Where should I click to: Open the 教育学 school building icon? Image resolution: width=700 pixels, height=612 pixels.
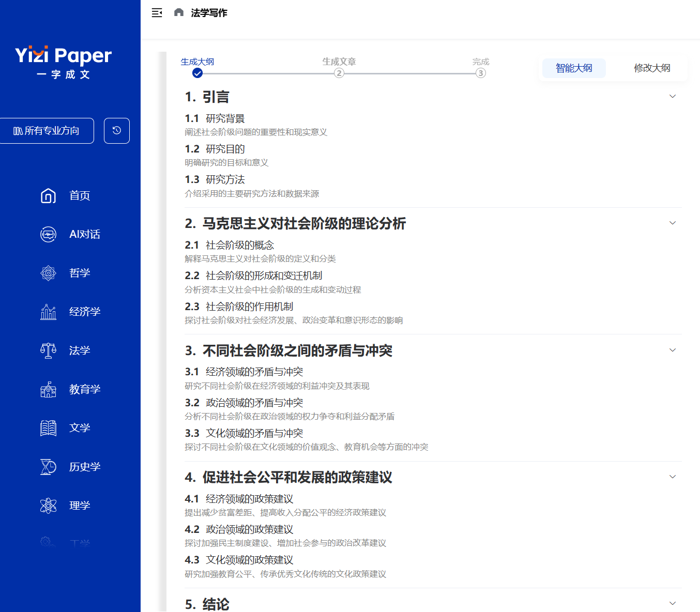pyautogui.click(x=49, y=389)
